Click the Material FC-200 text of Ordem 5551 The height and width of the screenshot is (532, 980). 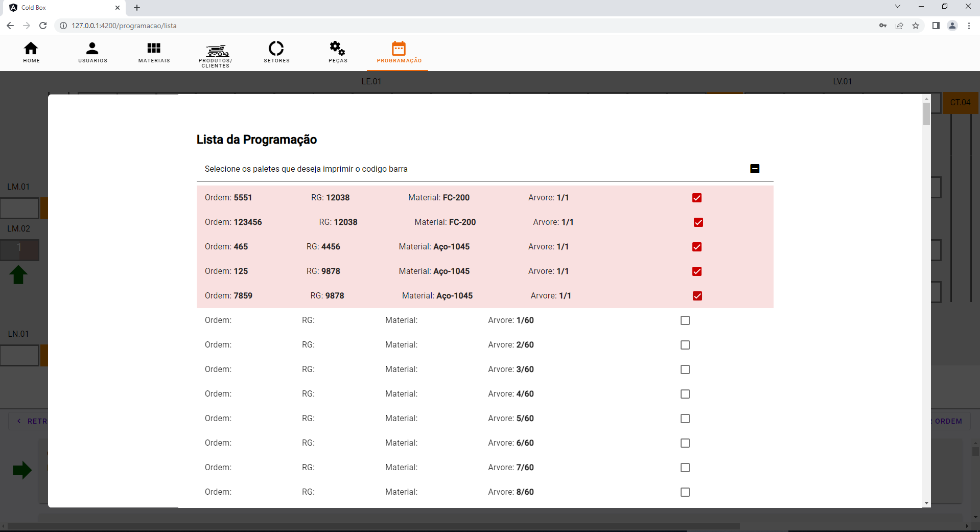pyautogui.click(x=439, y=198)
